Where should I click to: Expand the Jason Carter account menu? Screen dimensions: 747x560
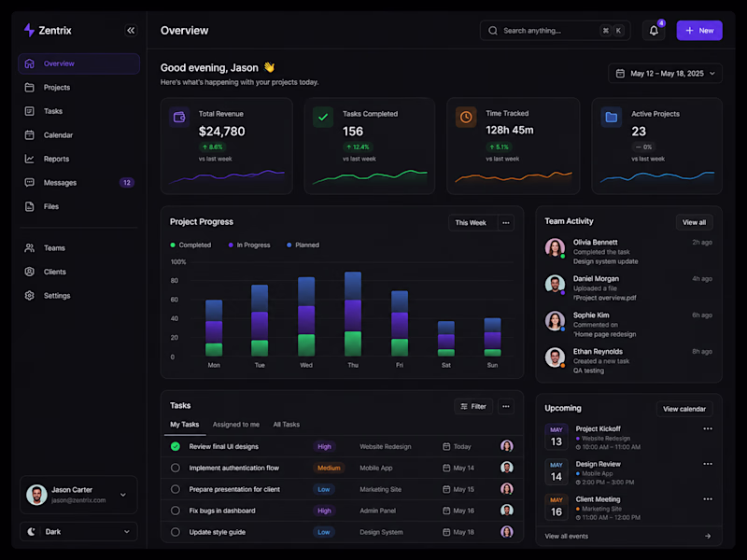79,496
